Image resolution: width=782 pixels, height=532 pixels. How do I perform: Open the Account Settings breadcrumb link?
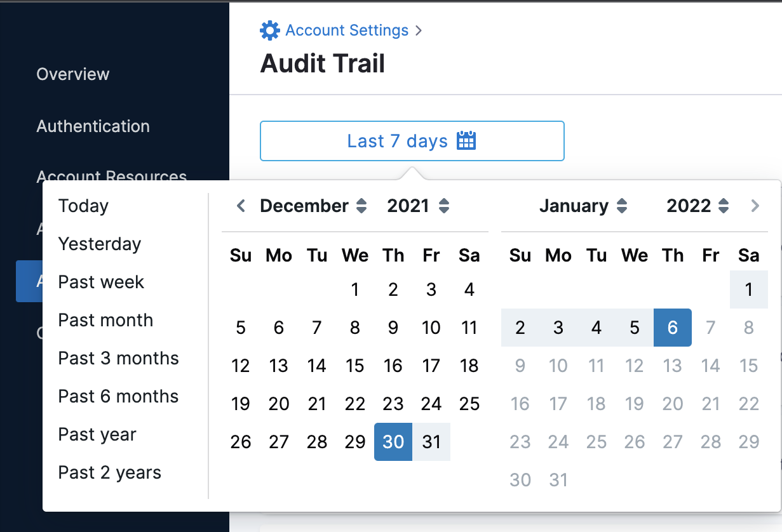[347, 30]
